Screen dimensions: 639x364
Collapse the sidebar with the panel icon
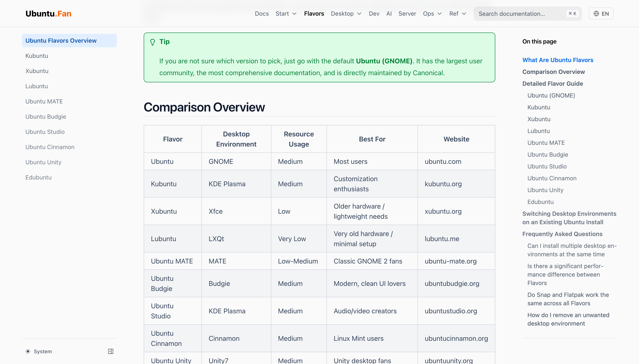[111, 351]
